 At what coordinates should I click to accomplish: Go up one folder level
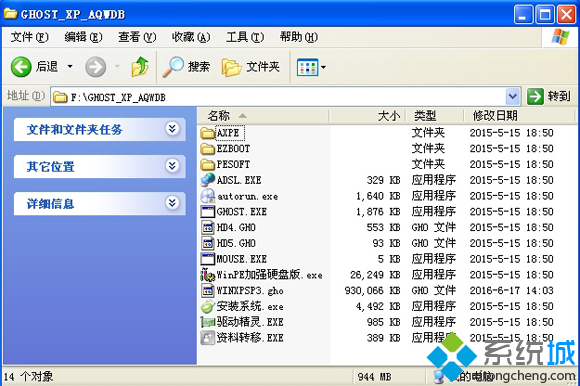tap(140, 67)
